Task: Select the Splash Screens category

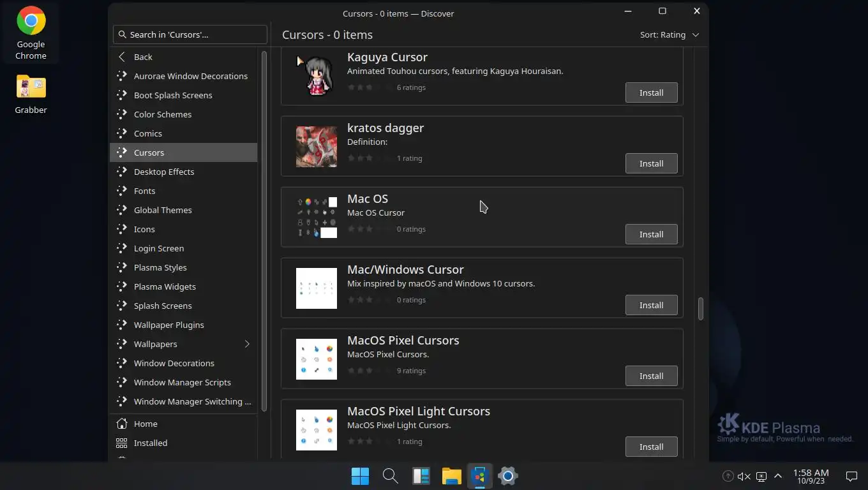Action: 184,306
